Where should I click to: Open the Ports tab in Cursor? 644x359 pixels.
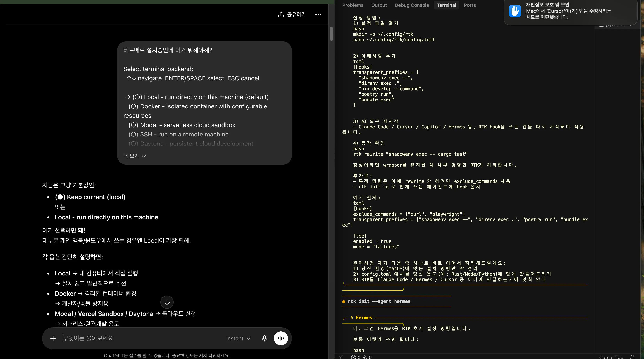[470, 5]
